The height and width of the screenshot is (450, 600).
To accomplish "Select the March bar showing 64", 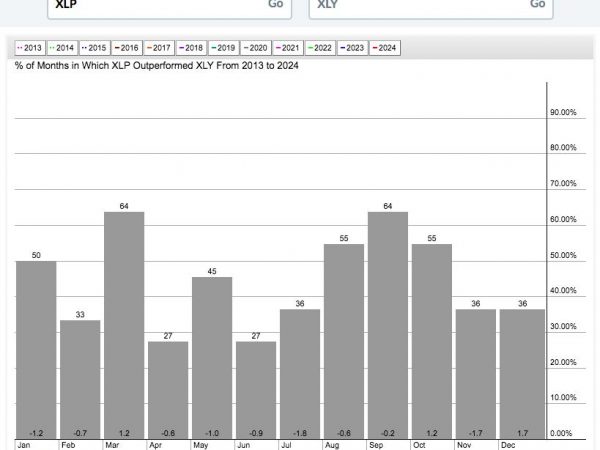I will 124,325.
